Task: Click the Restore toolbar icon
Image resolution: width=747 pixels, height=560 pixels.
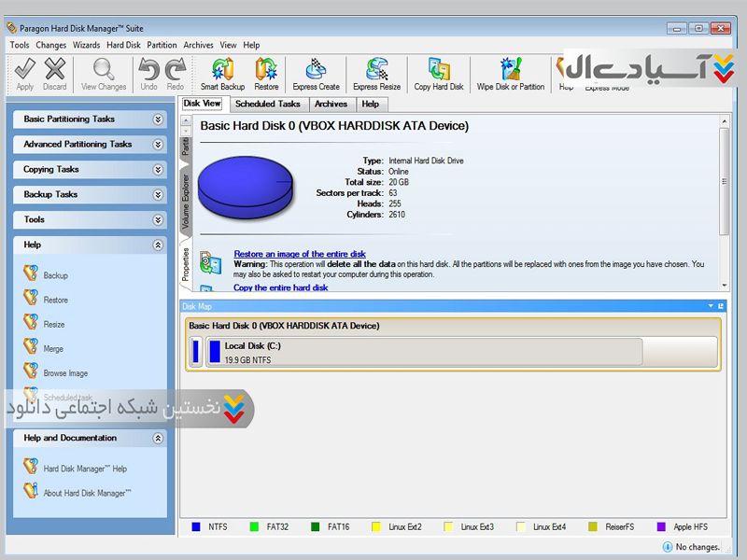Action: coord(266,72)
